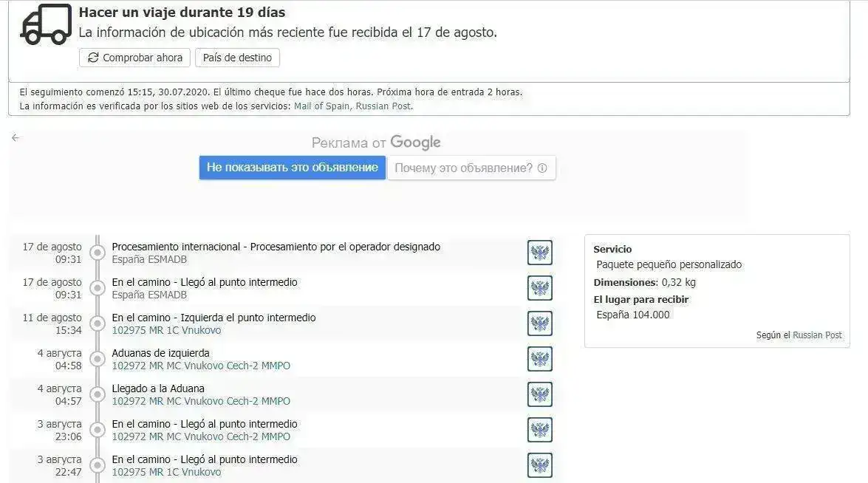The height and width of the screenshot is (483, 868).
Task: Open Russian Post link in Servicio panel
Action: pos(817,335)
